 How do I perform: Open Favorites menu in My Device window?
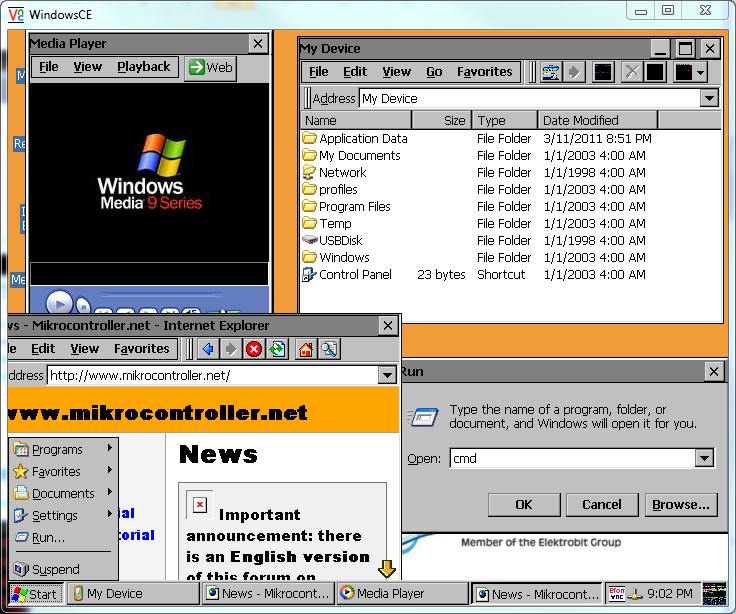(x=484, y=72)
